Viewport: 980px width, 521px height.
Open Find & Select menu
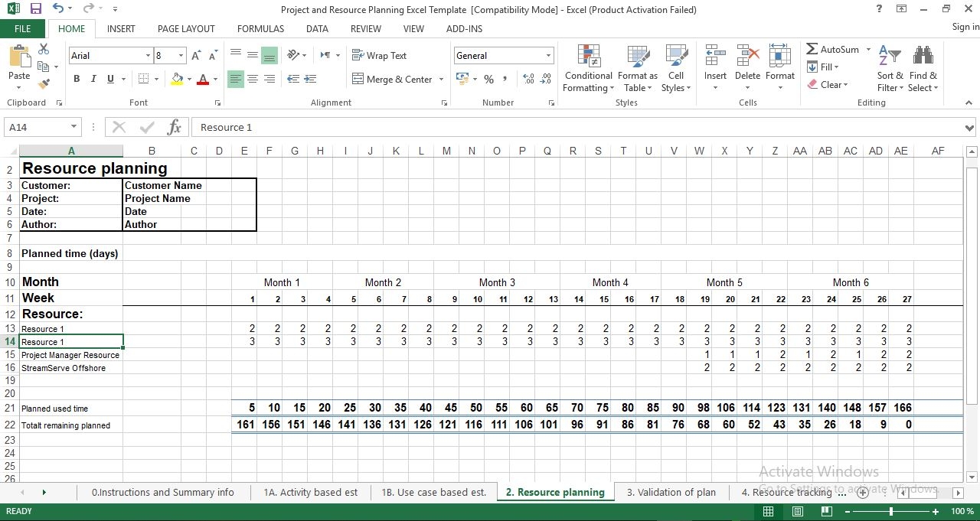tap(923, 69)
